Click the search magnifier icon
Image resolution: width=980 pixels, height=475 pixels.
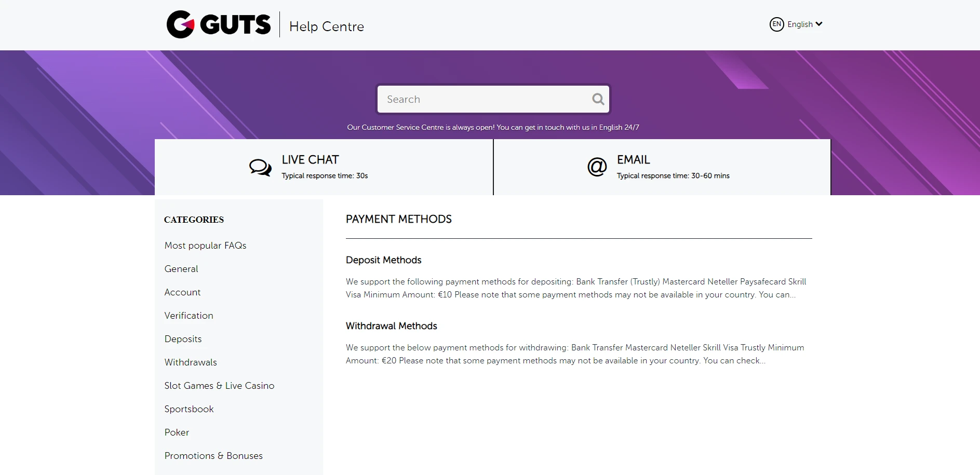tap(598, 99)
